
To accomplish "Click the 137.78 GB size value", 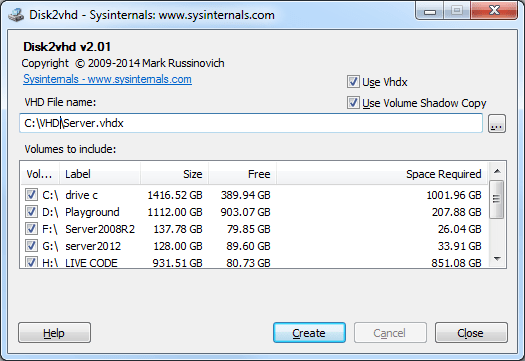I will click(178, 229).
